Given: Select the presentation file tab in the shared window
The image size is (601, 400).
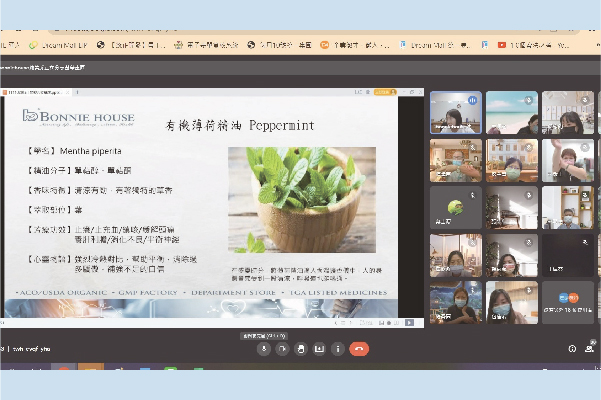Looking at the screenshot, I should [x=35, y=92].
